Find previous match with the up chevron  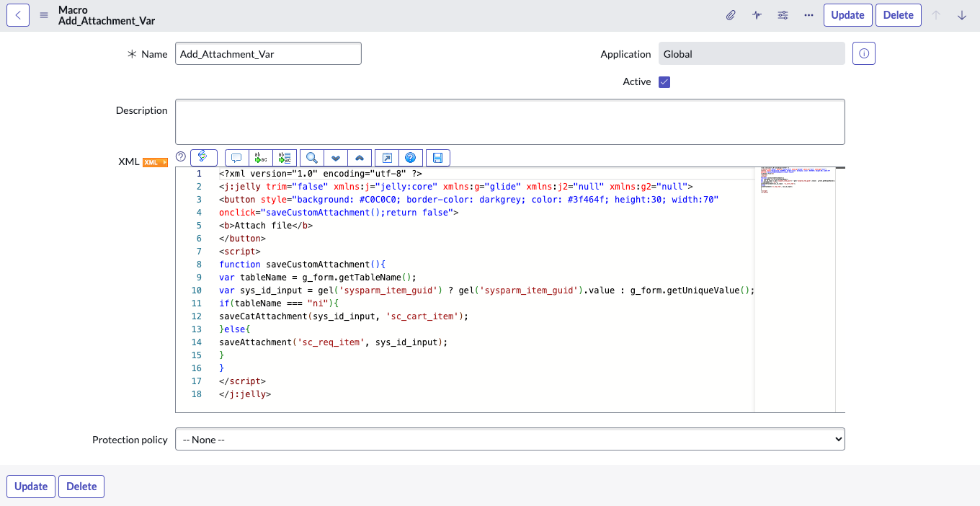pyautogui.click(x=360, y=158)
